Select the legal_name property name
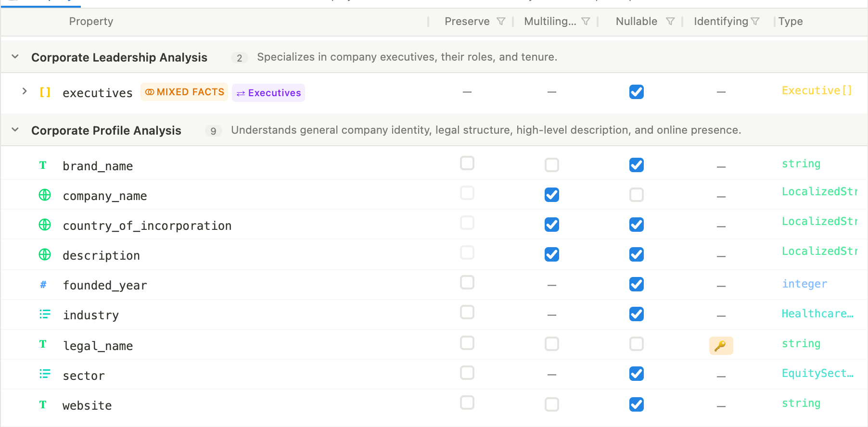Screen dimensions: 868x427 pos(98,346)
